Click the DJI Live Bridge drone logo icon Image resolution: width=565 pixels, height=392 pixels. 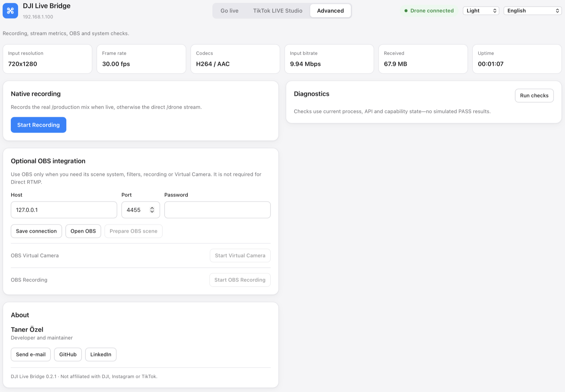pyautogui.click(x=10, y=11)
